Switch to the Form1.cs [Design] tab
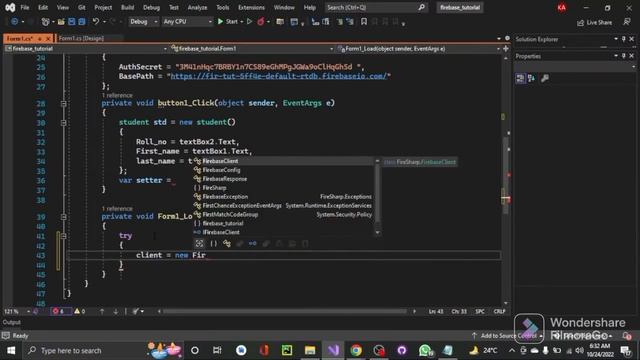The height and width of the screenshot is (360, 640). coord(81,38)
